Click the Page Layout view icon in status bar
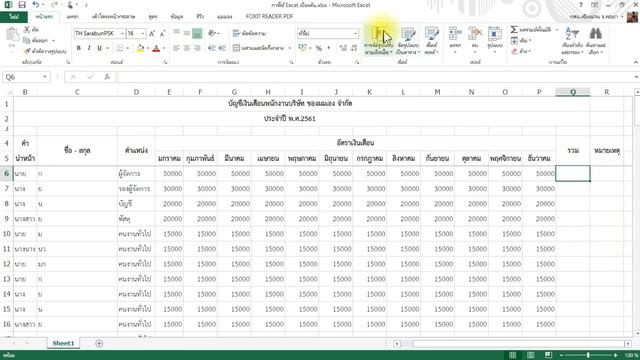The width and height of the screenshot is (640, 360). (x=530, y=355)
